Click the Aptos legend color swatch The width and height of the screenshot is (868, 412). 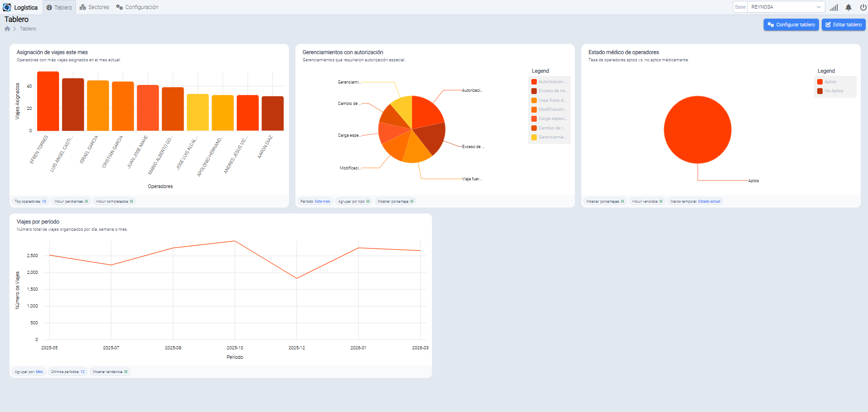point(820,82)
